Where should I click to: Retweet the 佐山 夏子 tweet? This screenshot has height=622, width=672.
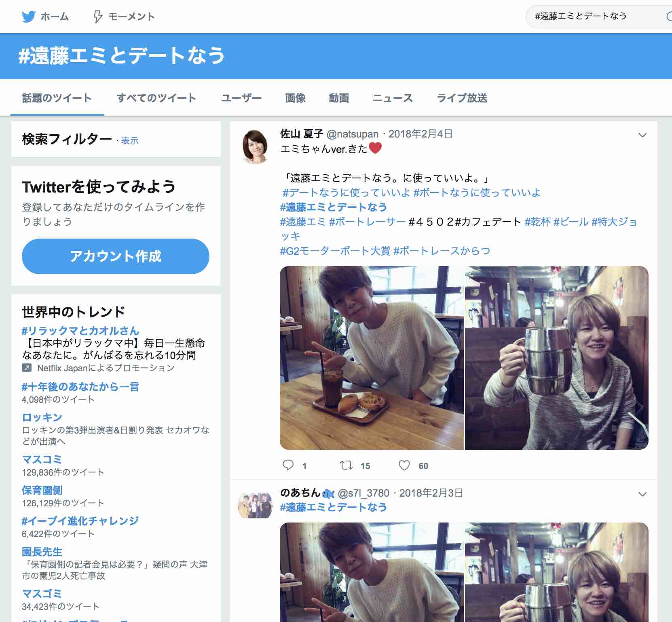click(x=347, y=465)
